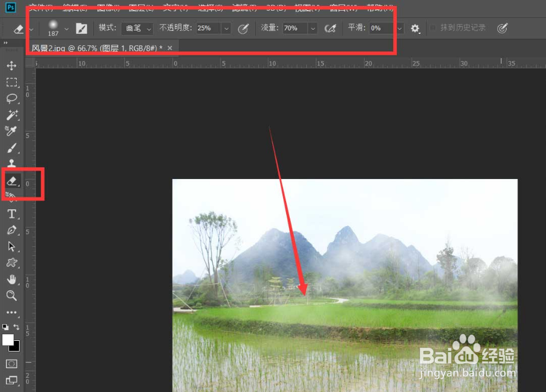Open the 3D menu
Image resolution: width=546 pixels, height=392 pixels.
(x=276, y=8)
